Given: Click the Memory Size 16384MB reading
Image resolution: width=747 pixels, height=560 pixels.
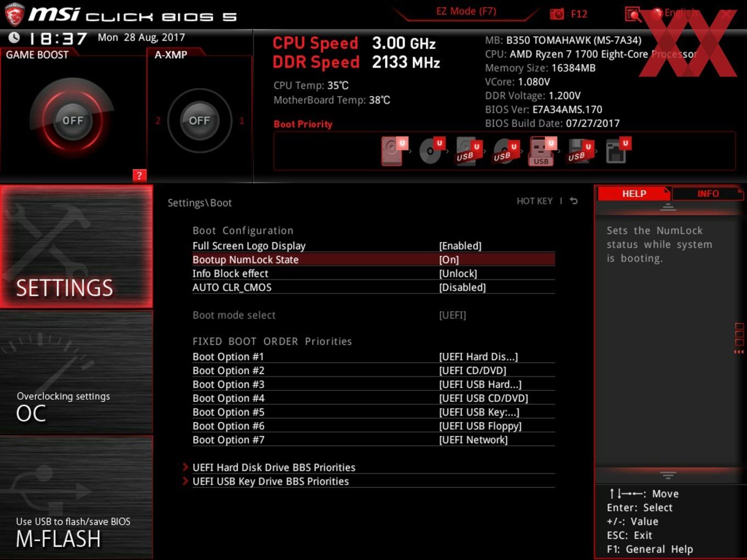Looking at the screenshot, I should pyautogui.click(x=540, y=68).
